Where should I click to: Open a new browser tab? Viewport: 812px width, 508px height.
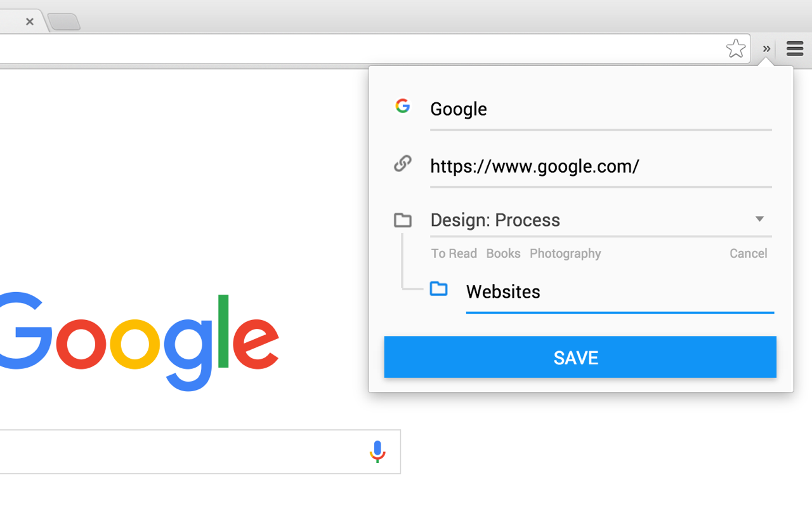point(63,21)
